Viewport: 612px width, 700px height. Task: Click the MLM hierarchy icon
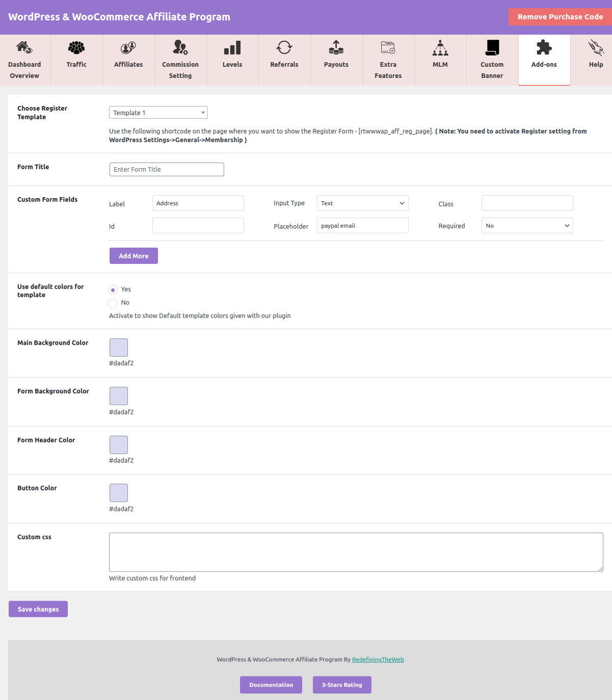[440, 47]
